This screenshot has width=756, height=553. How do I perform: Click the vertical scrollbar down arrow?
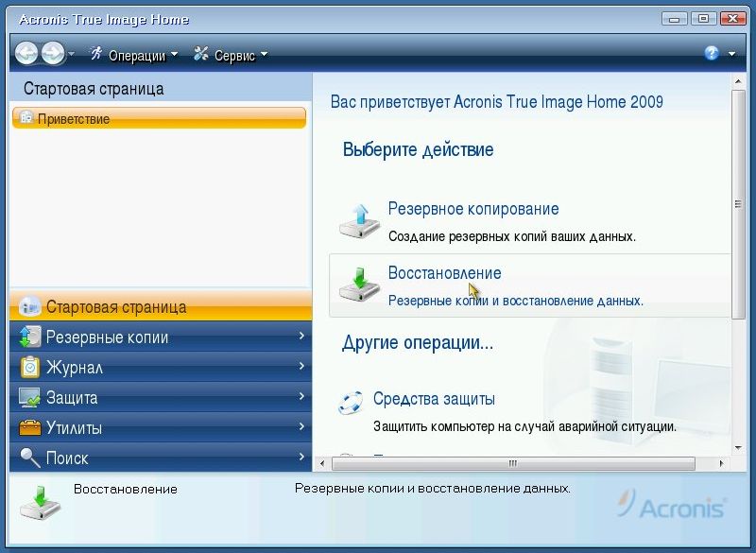738,448
